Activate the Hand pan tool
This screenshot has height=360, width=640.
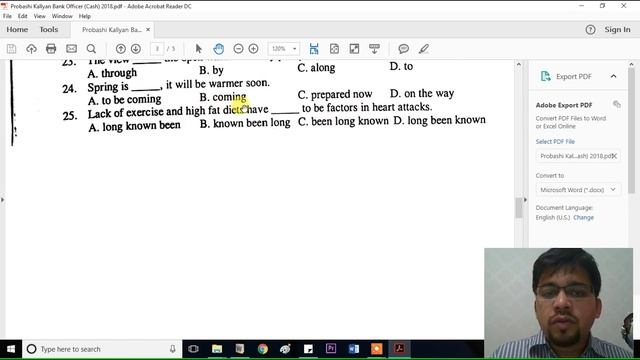(219, 49)
